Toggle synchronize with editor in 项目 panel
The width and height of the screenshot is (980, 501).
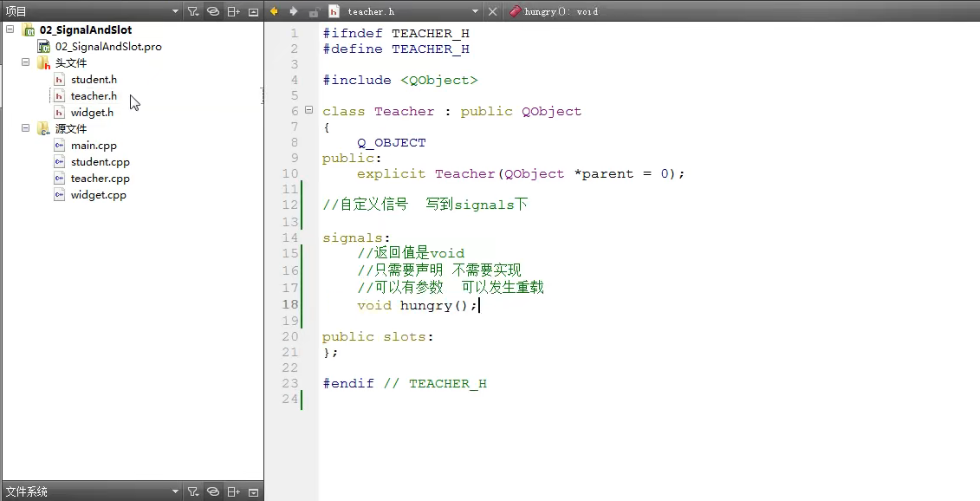click(x=213, y=11)
